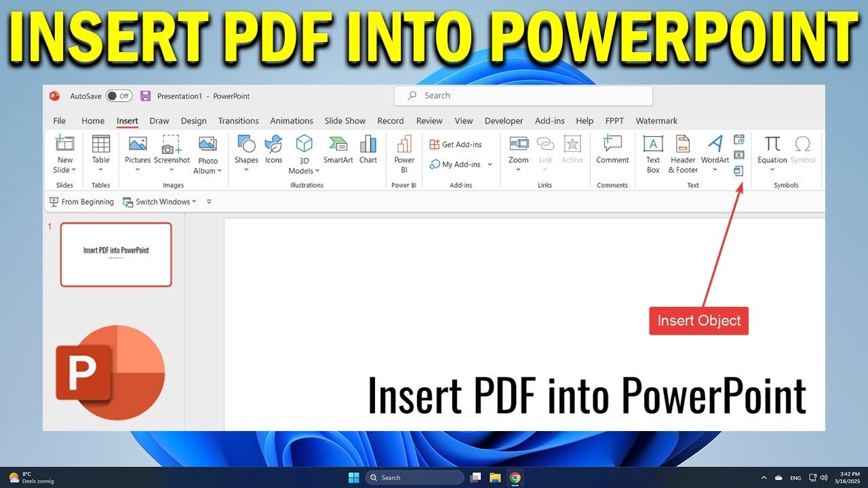Expand the Shapes dropdown arrow
Viewport: 868px width, 488px height.
click(x=246, y=170)
